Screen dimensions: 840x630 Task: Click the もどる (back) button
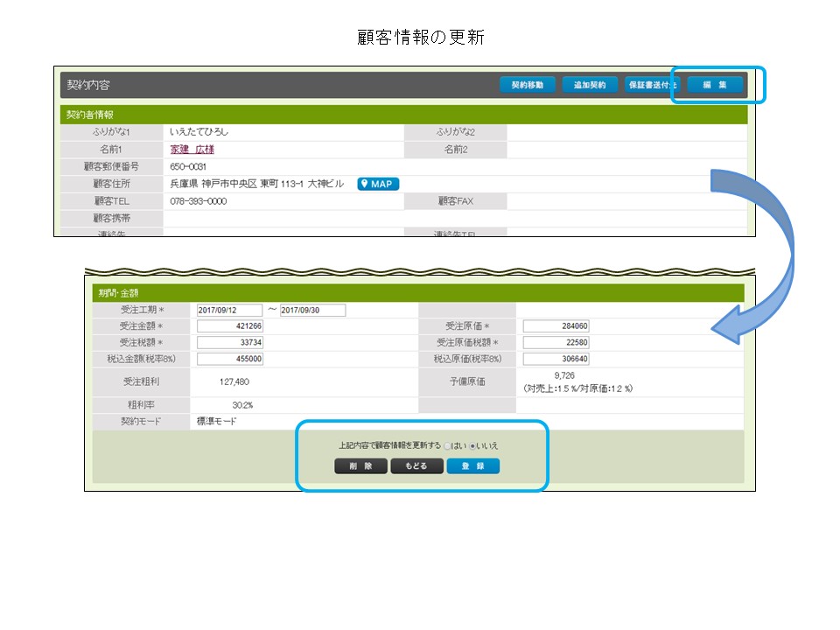tap(416, 466)
